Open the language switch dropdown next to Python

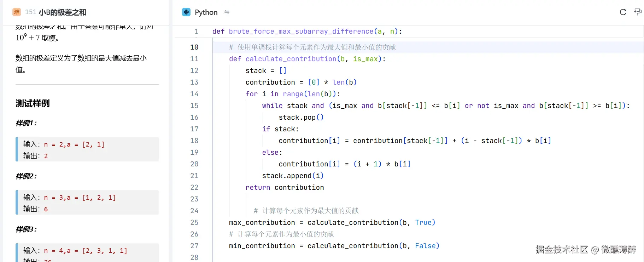coord(227,12)
